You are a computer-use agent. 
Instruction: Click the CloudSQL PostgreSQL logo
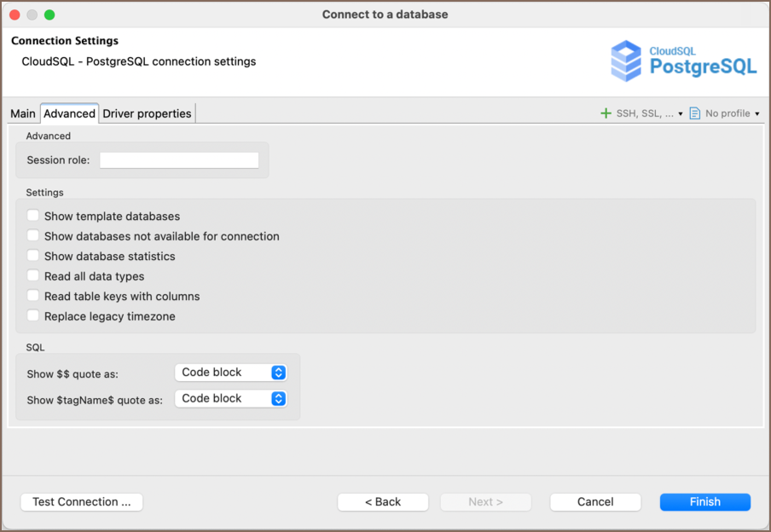click(x=683, y=60)
